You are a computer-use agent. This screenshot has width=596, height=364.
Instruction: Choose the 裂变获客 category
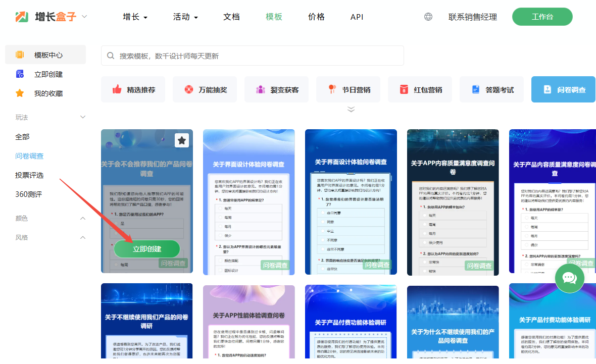tap(277, 90)
